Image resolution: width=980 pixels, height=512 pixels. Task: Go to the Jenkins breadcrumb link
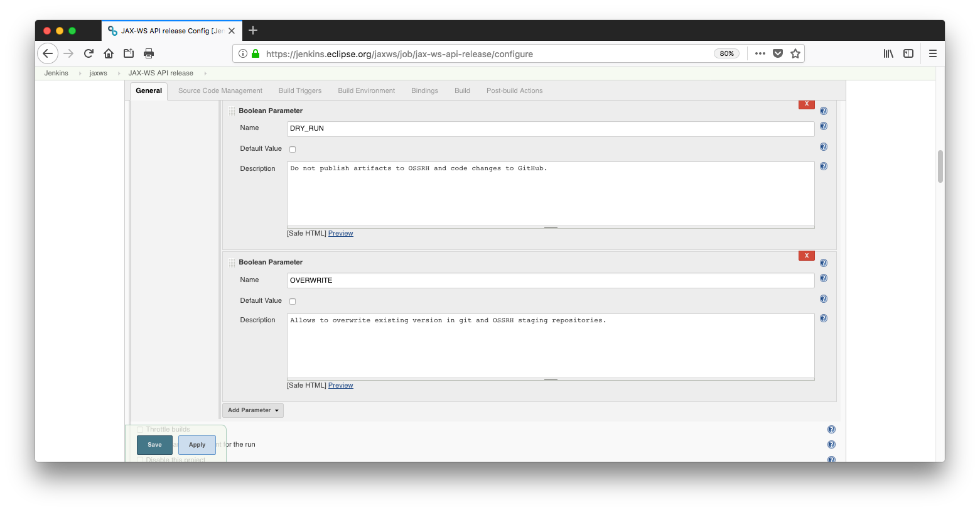[56, 74]
